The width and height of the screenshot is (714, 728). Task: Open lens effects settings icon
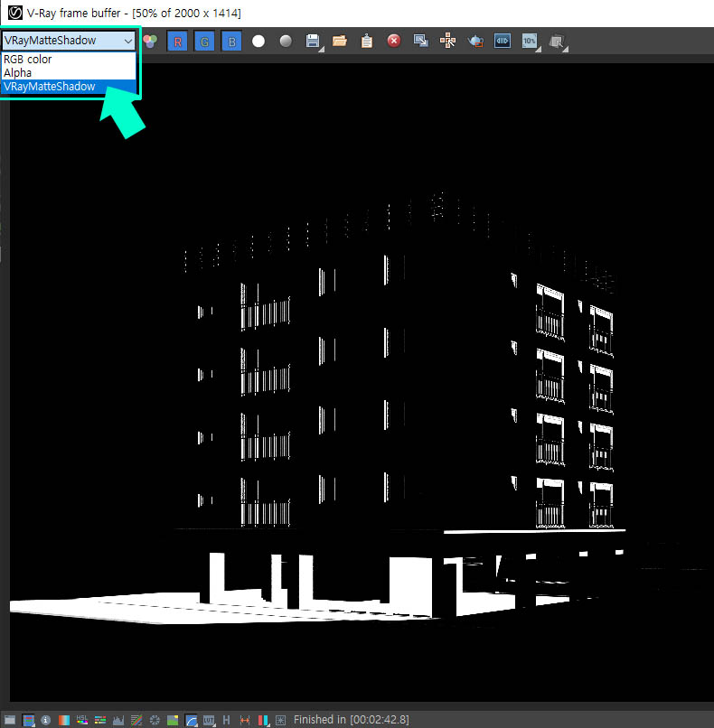(x=280, y=720)
